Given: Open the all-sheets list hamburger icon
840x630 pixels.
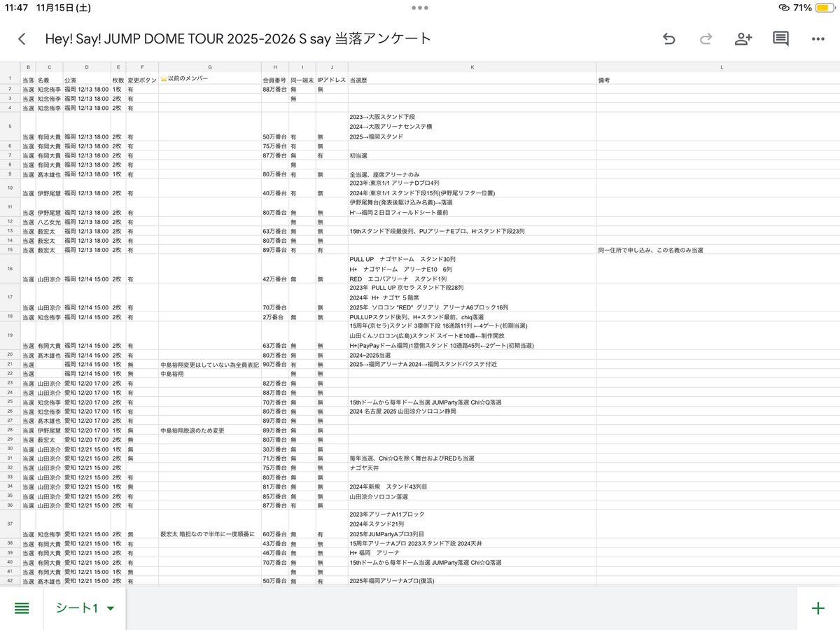Looking at the screenshot, I should pos(22,608).
